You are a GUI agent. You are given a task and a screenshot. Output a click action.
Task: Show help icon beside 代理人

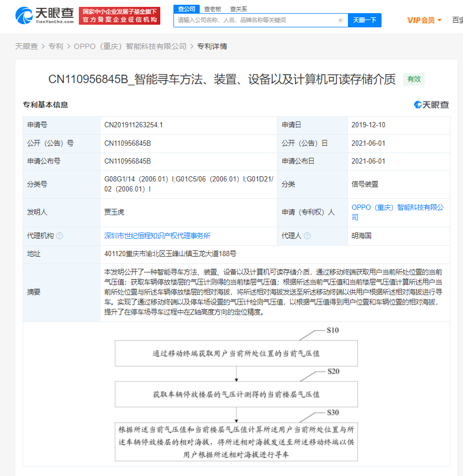click(x=307, y=236)
